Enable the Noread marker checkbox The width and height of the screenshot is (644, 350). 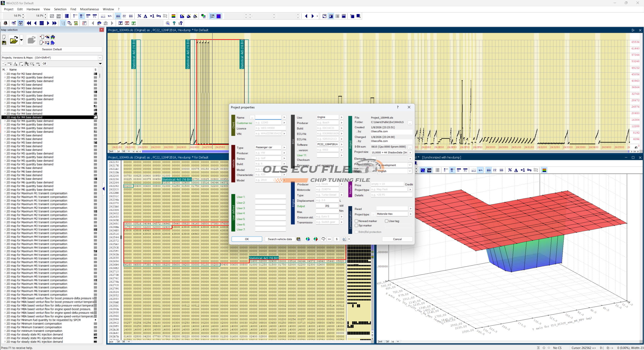(356, 221)
